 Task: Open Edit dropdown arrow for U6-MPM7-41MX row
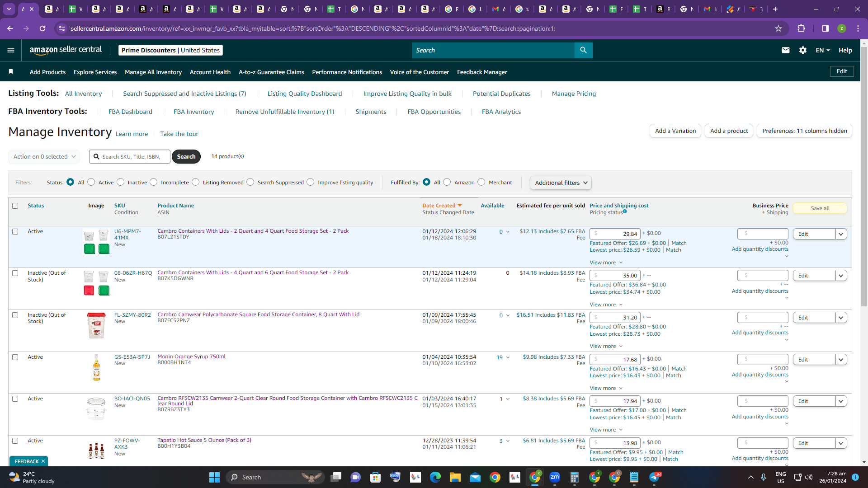(x=841, y=234)
